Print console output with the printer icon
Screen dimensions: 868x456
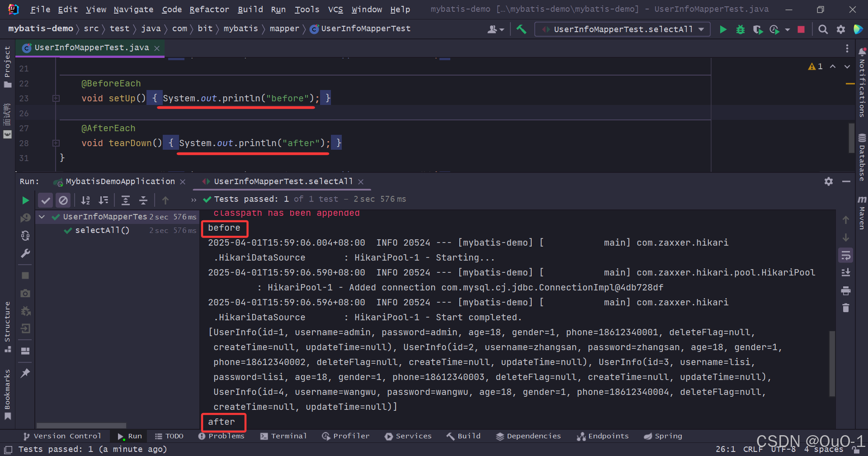(x=846, y=290)
